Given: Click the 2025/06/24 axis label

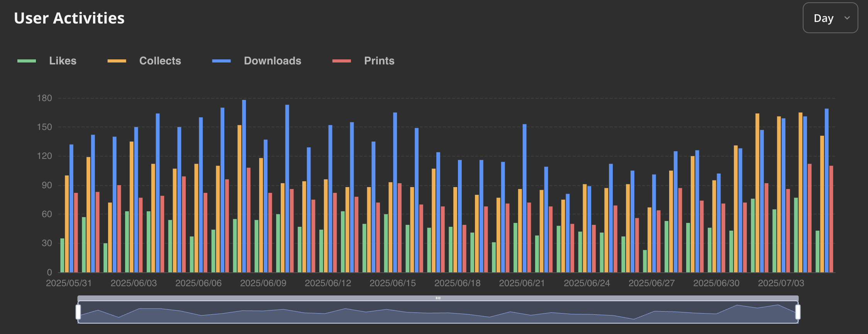Looking at the screenshot, I should coord(587,283).
